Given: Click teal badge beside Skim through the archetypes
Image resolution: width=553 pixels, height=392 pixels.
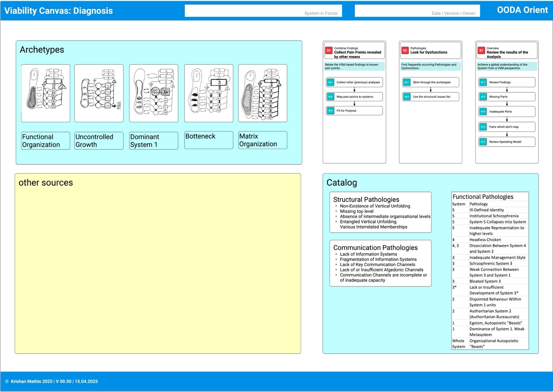Looking at the screenshot, I should click(407, 82).
